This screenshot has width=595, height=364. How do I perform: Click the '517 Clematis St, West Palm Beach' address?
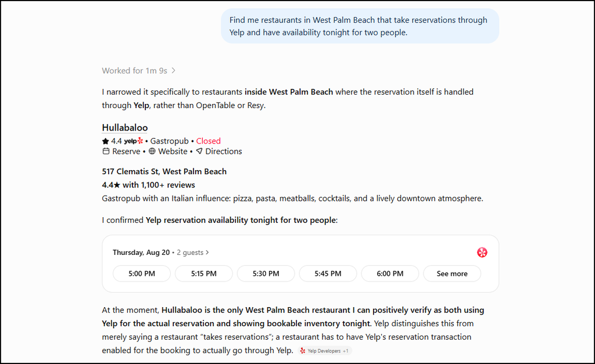(164, 171)
